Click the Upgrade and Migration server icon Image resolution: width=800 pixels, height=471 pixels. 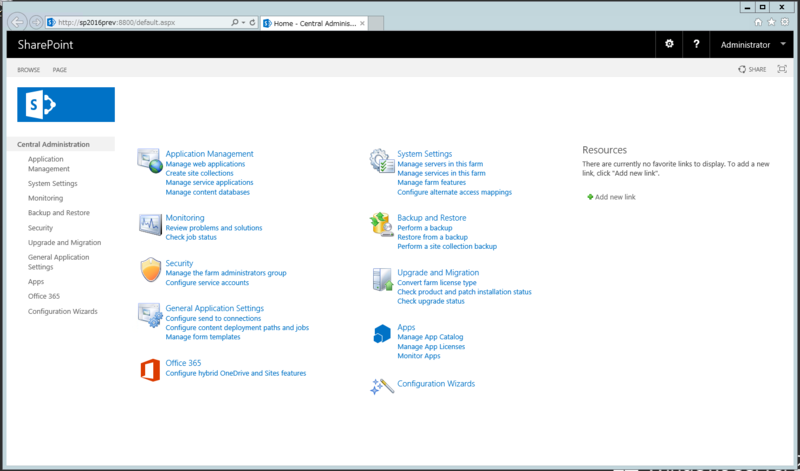pos(382,279)
